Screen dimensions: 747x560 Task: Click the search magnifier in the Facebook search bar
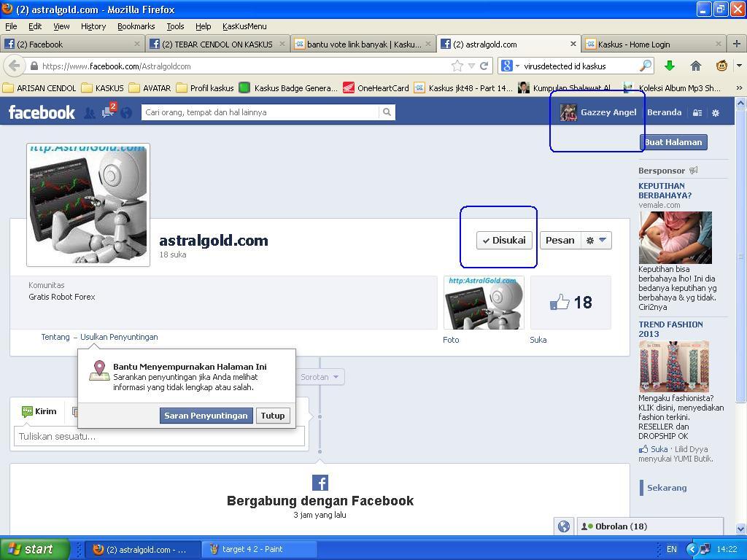[x=386, y=112]
